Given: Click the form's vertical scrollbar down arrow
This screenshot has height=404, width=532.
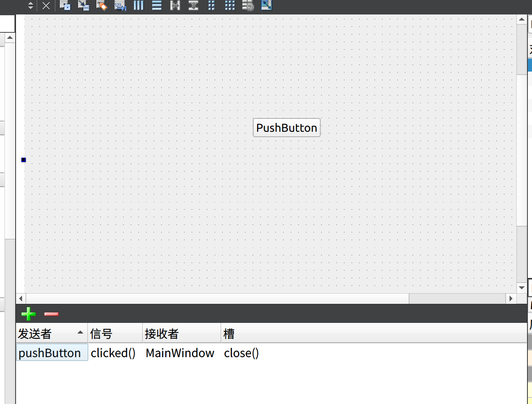Looking at the screenshot, I should tap(522, 288).
